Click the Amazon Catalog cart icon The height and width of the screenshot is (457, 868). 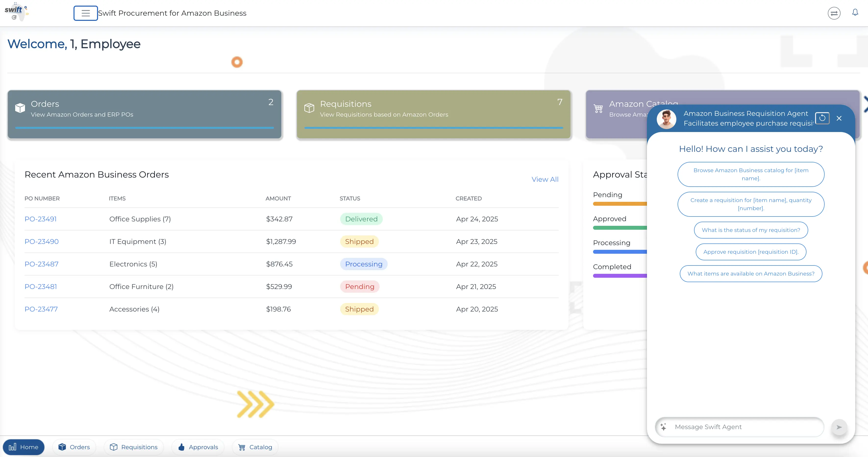pos(598,108)
